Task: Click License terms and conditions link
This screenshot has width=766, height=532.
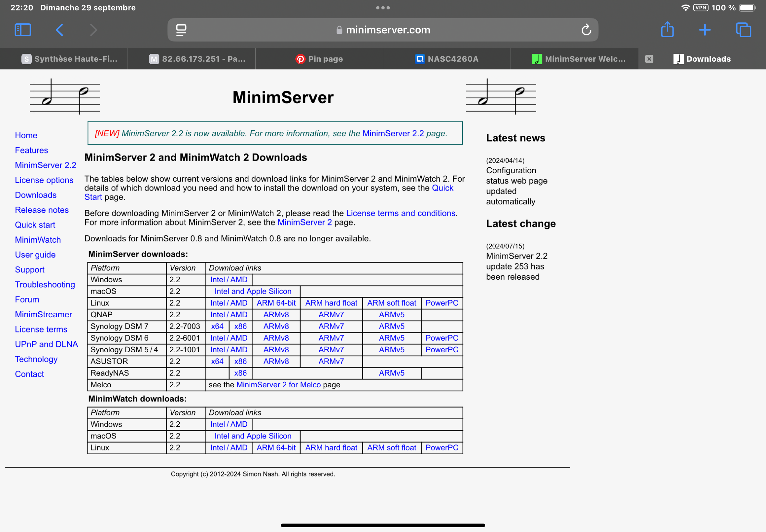Action: click(x=401, y=213)
